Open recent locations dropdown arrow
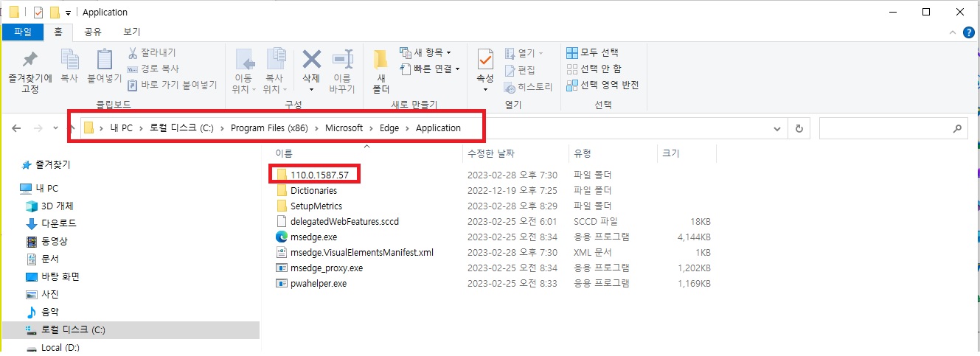 [x=55, y=129]
